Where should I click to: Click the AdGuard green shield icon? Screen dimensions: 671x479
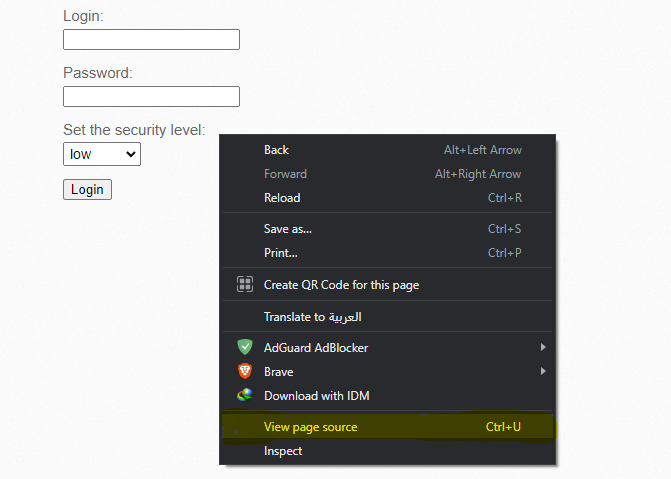point(245,347)
